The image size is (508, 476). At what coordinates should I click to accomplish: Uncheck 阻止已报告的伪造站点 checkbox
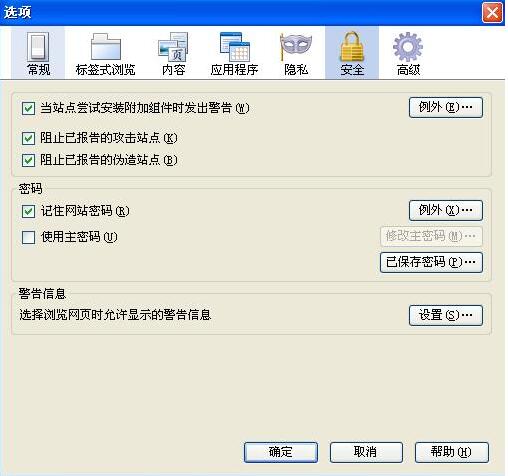(28, 160)
